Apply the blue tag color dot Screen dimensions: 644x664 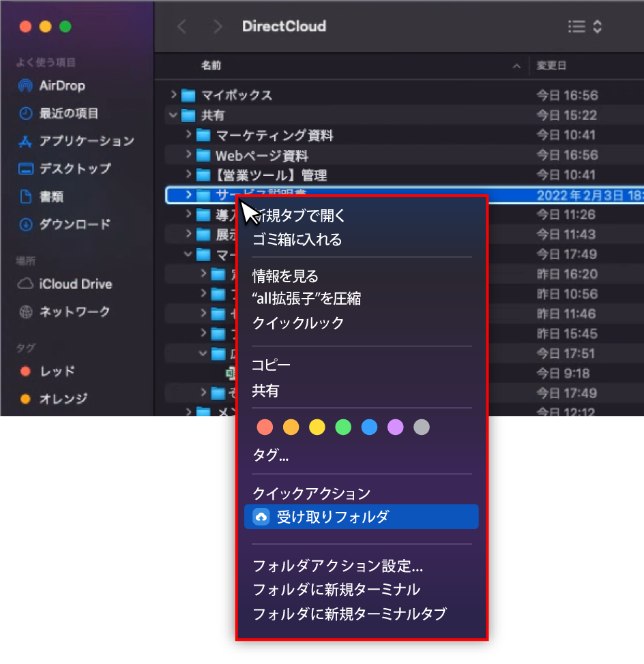click(x=370, y=427)
